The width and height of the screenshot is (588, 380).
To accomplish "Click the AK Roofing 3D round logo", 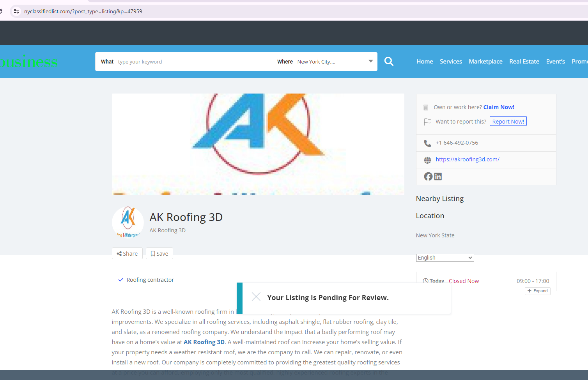I will tap(128, 222).
